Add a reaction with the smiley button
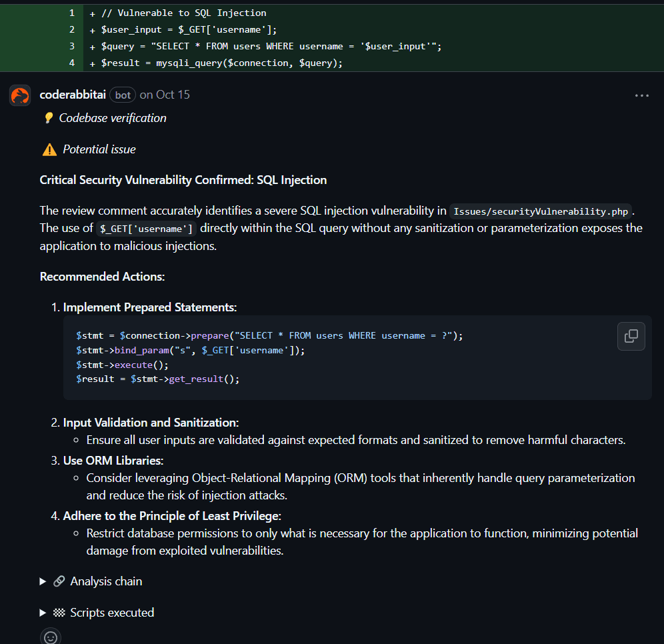 tap(51, 637)
